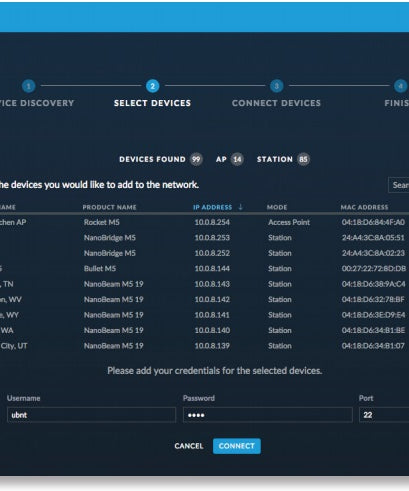Screen dimensions: 409x491
Task: Click inside the Username field
Action: [91, 415]
